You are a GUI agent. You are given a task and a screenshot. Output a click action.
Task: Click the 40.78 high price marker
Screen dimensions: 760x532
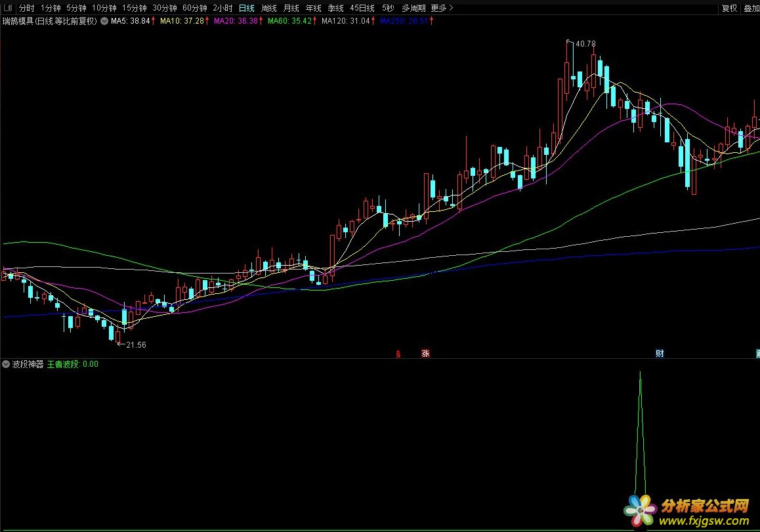[x=585, y=43]
